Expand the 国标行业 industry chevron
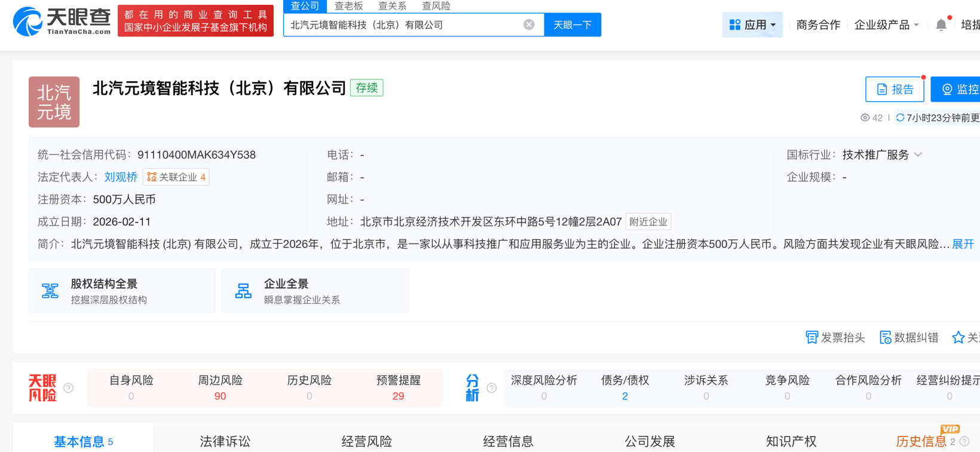Screen dimensions: 980x452 tap(918, 155)
